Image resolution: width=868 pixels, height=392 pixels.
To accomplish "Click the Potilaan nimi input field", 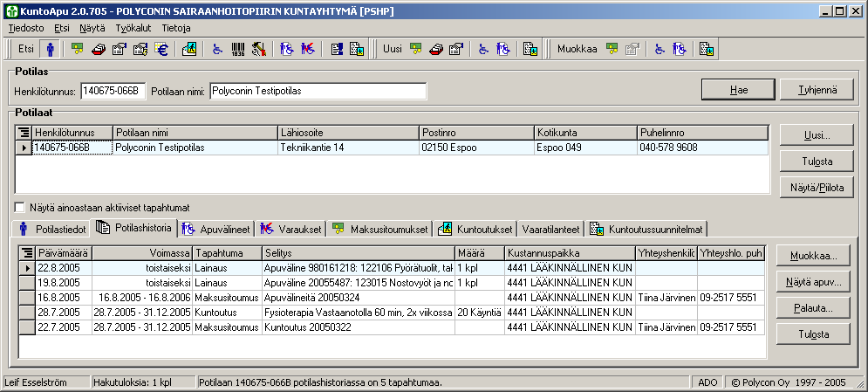I will (x=318, y=92).
